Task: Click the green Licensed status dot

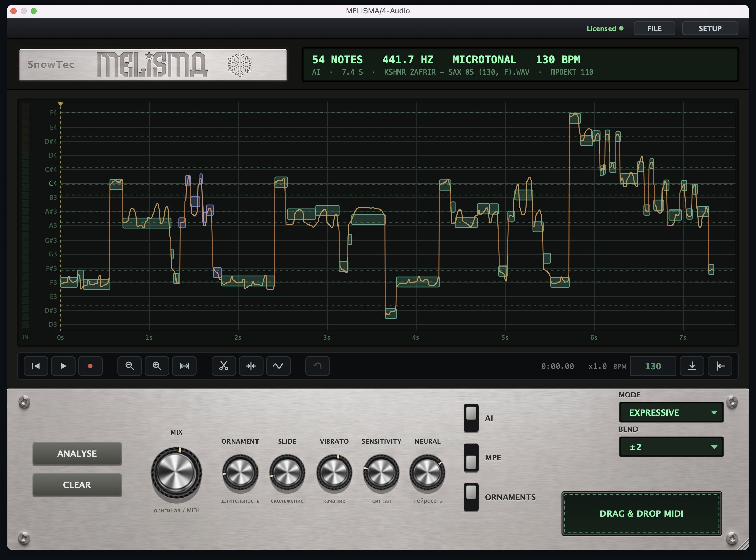Action: tap(621, 28)
